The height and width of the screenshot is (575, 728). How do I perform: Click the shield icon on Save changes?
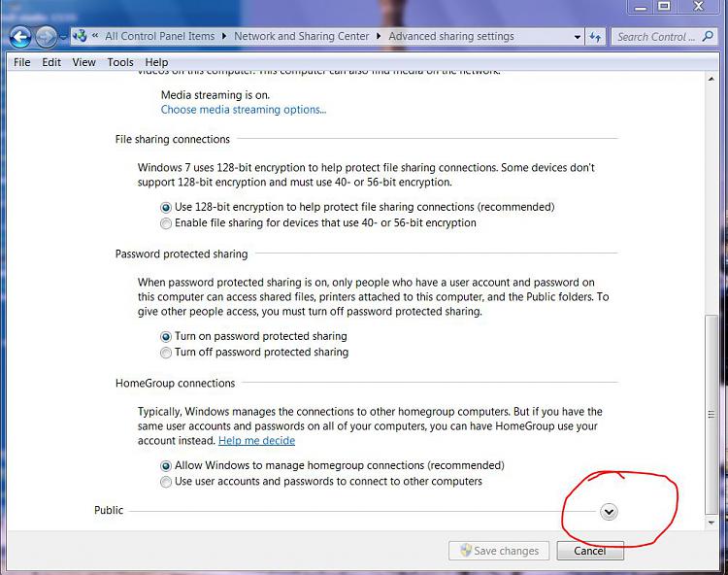(x=465, y=551)
